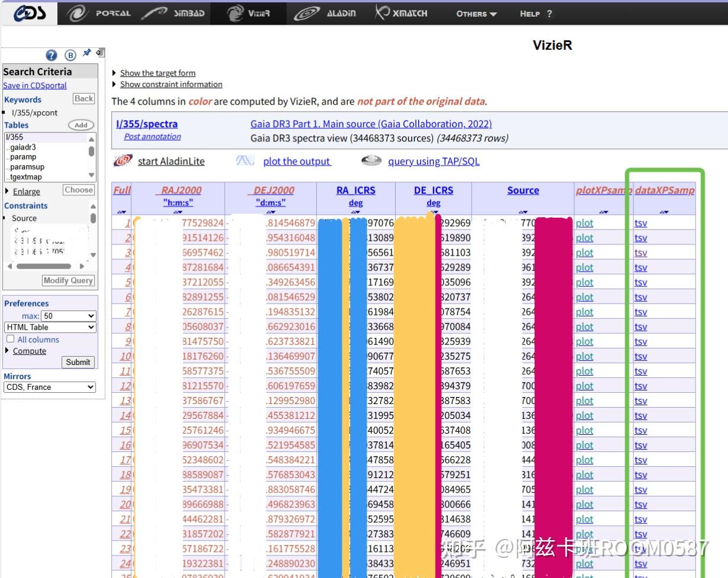Sort using arrows under DEJ2000
The height and width of the screenshot is (578, 728).
(270, 212)
